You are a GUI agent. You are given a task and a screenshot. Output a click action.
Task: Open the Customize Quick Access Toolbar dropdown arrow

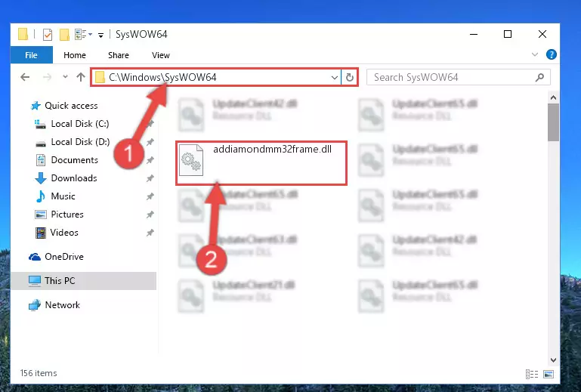click(x=100, y=35)
